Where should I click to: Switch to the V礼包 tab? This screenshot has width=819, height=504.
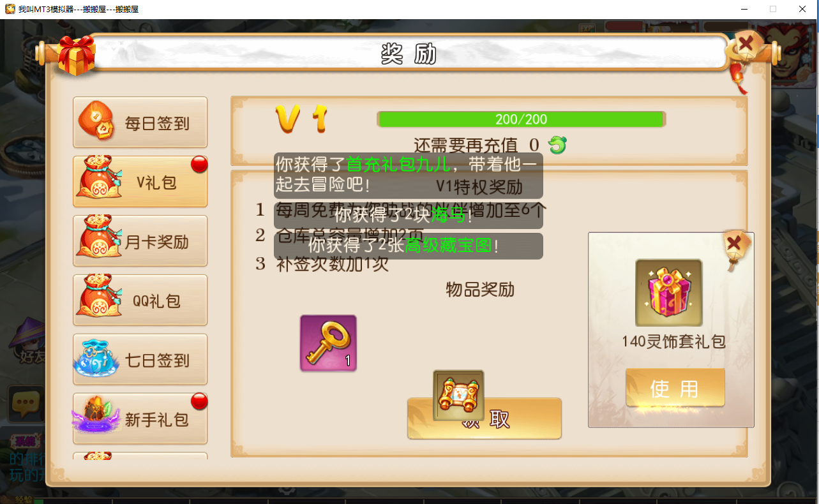pos(140,182)
